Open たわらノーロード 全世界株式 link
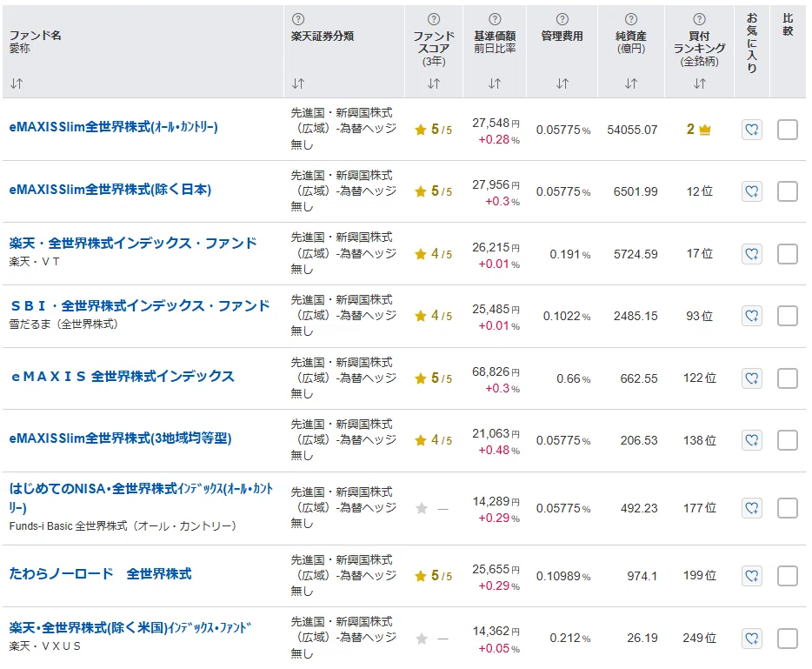Screen dimensions: 812x669 point(101,573)
